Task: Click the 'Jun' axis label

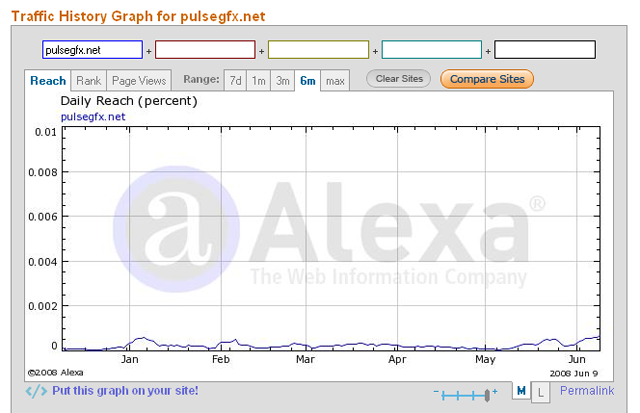Action: point(577,359)
